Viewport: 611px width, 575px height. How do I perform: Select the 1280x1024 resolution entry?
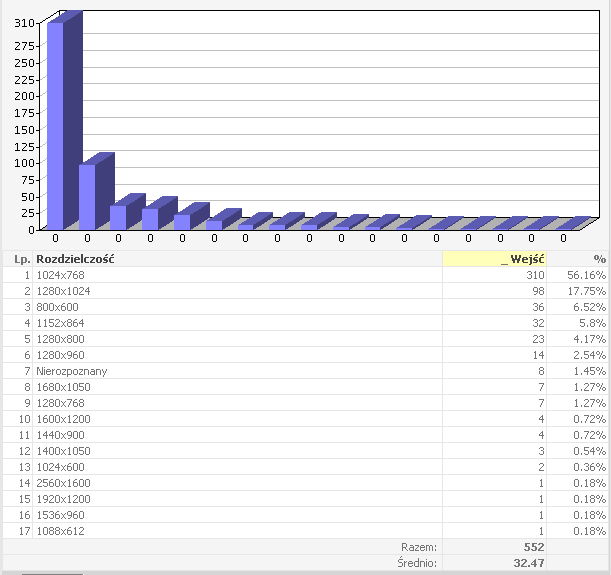point(63,291)
